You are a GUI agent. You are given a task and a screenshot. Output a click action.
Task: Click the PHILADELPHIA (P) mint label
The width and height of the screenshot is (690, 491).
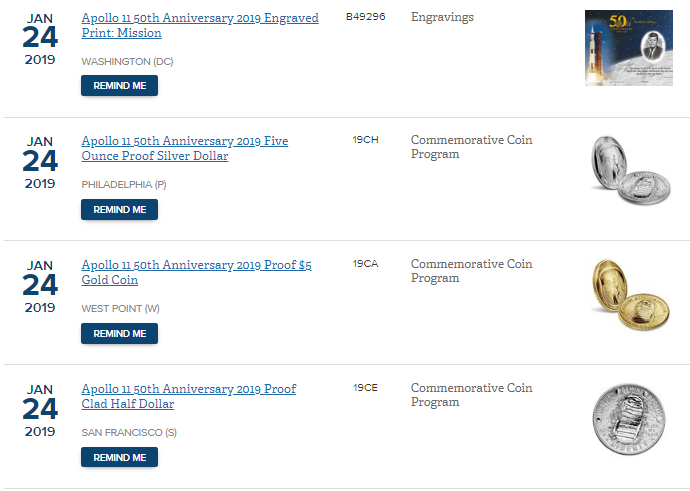coord(124,185)
